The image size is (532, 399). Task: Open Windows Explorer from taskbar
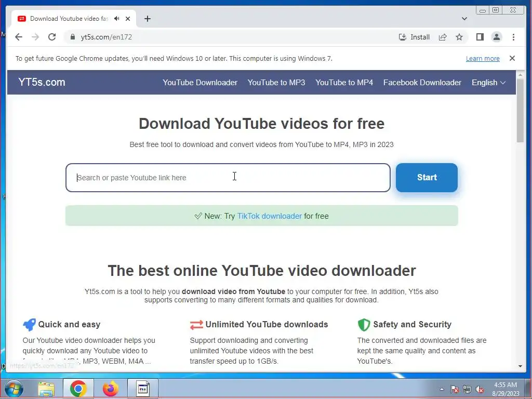pos(46,389)
